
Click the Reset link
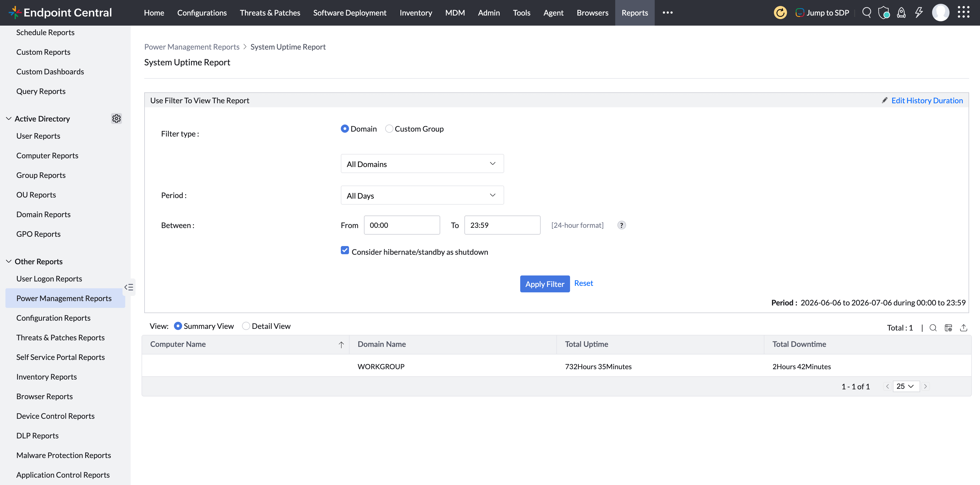[x=583, y=283]
